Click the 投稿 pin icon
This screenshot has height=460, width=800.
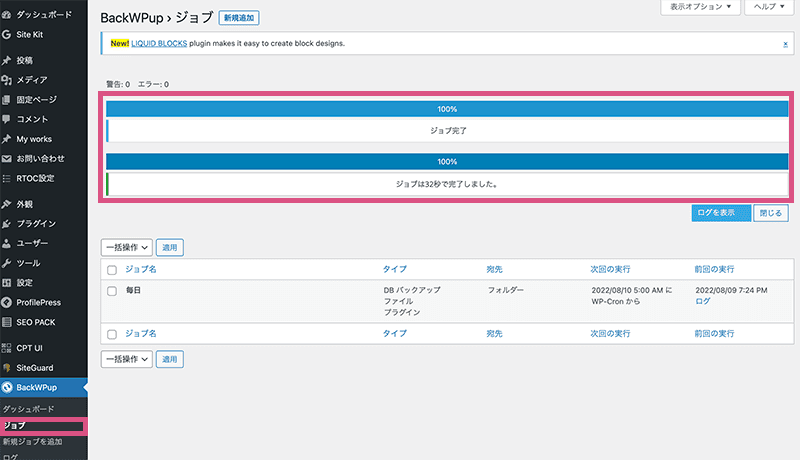pyautogui.click(x=6, y=61)
